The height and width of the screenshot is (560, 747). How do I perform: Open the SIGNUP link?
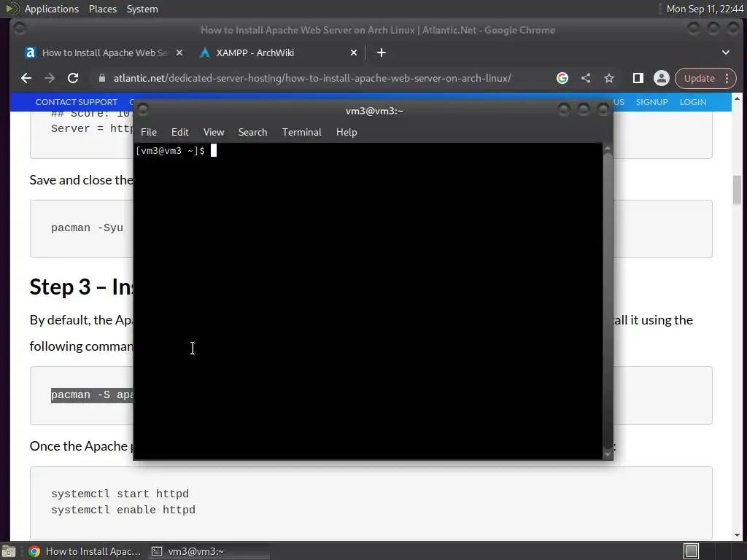(651, 102)
